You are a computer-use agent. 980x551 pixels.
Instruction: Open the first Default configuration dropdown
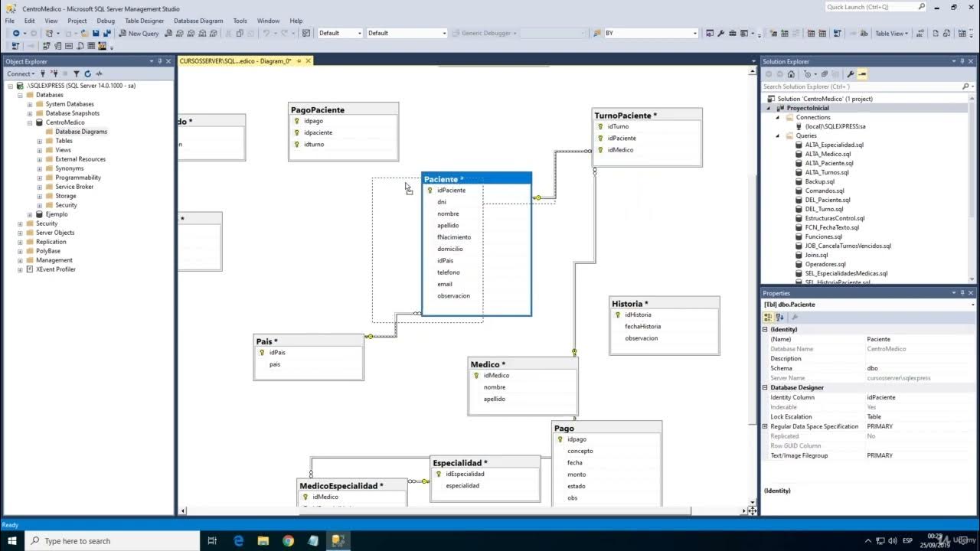point(360,33)
